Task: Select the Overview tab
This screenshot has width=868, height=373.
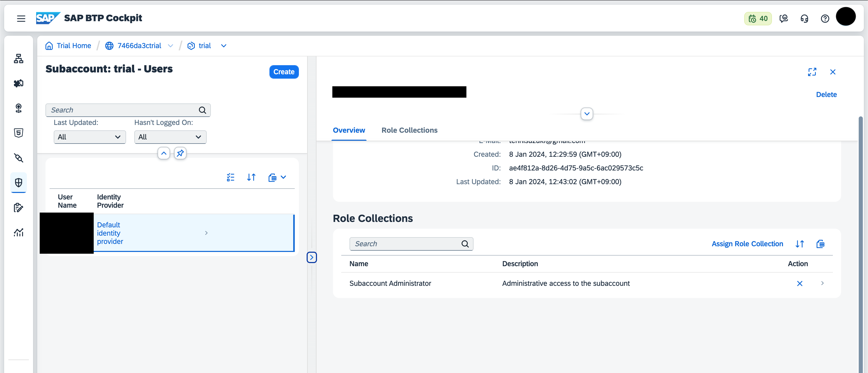Action: point(349,130)
